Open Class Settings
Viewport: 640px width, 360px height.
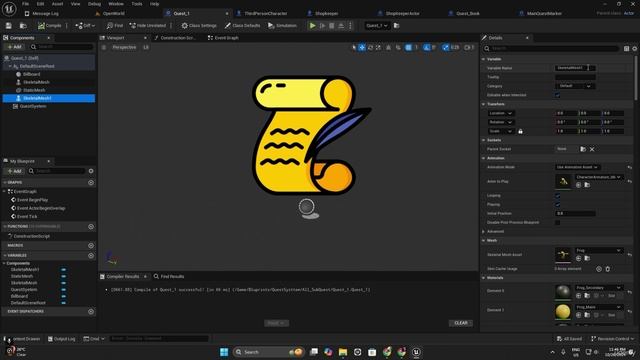click(199, 26)
